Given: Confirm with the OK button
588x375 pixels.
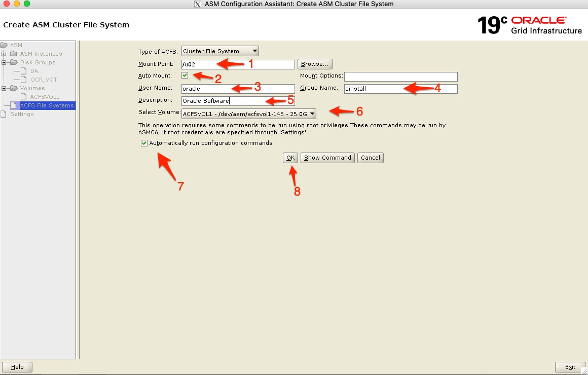Looking at the screenshot, I should coord(290,158).
